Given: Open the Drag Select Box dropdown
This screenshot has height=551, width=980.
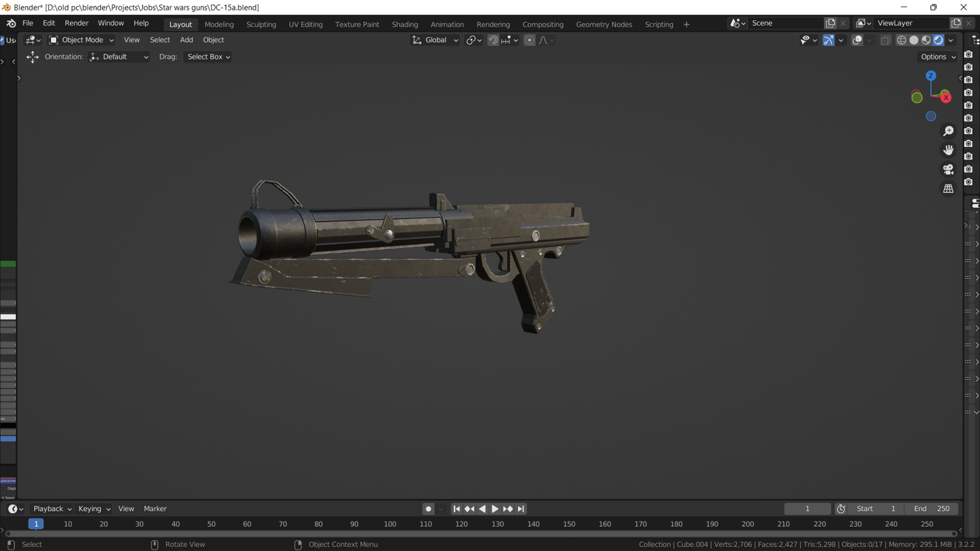Looking at the screenshot, I should 208,57.
